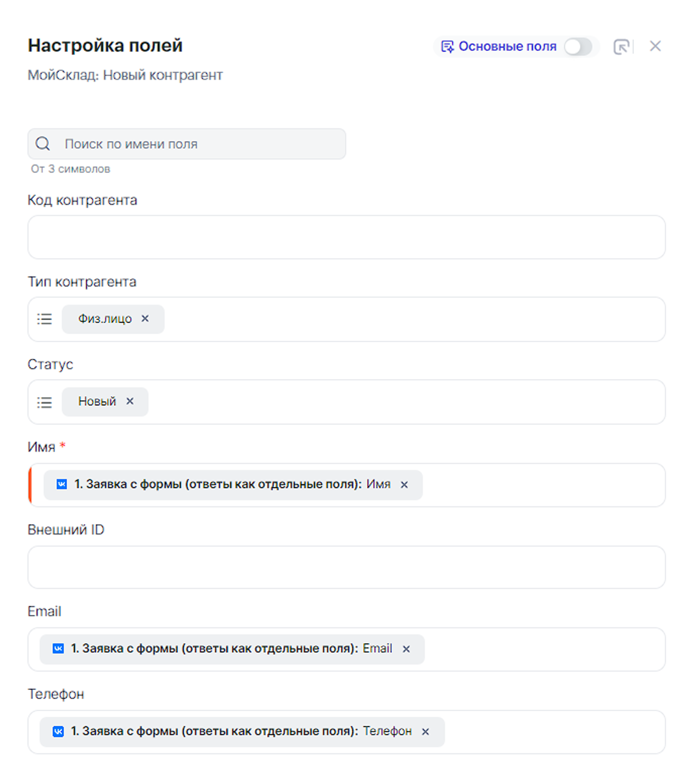Click VK icon in Имя field tag
Screen dimensions: 700x763
click(61, 484)
